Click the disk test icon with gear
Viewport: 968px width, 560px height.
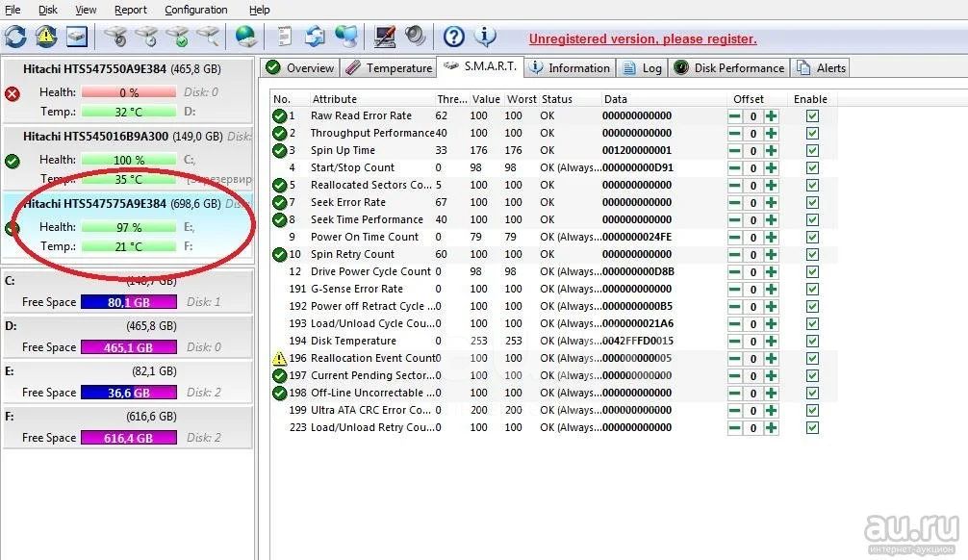coord(116,37)
